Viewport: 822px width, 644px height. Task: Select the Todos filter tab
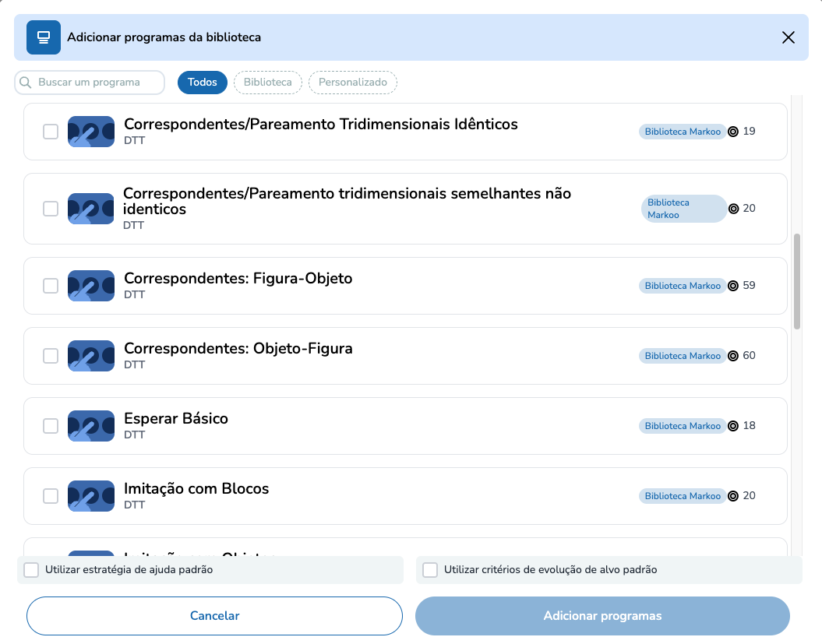pos(203,83)
